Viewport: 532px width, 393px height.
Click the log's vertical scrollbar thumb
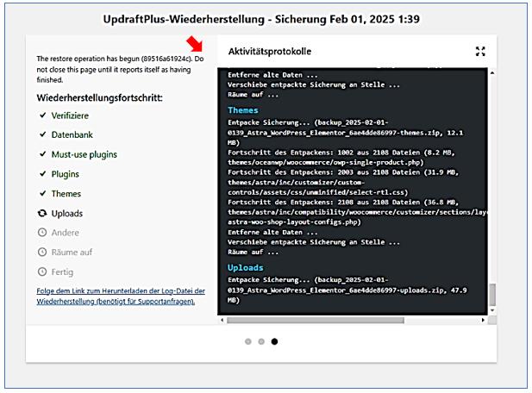click(x=492, y=296)
